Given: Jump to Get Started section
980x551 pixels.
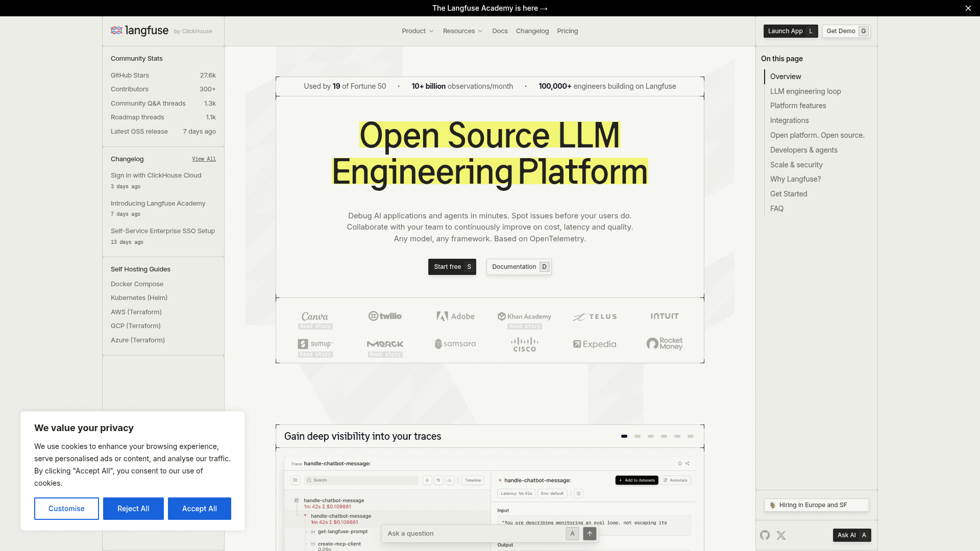Looking at the screenshot, I should (x=789, y=194).
